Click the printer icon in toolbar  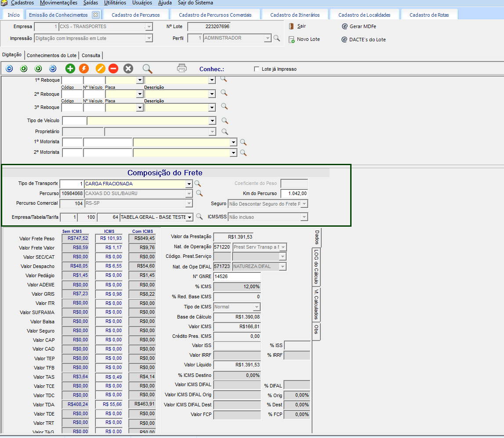tap(182, 68)
